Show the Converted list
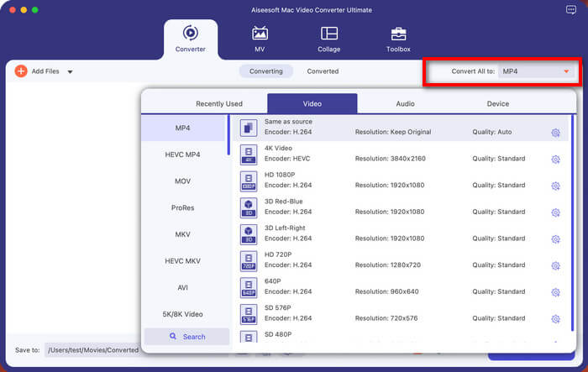Image resolution: width=588 pixels, height=372 pixels. point(323,71)
